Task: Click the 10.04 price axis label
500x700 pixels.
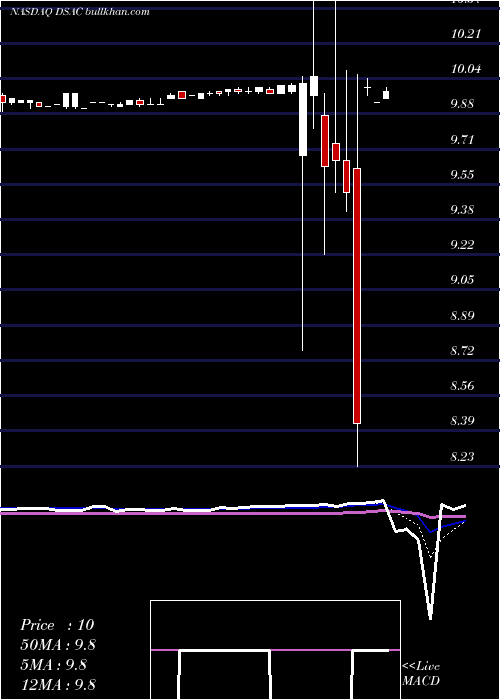Action: (466, 69)
